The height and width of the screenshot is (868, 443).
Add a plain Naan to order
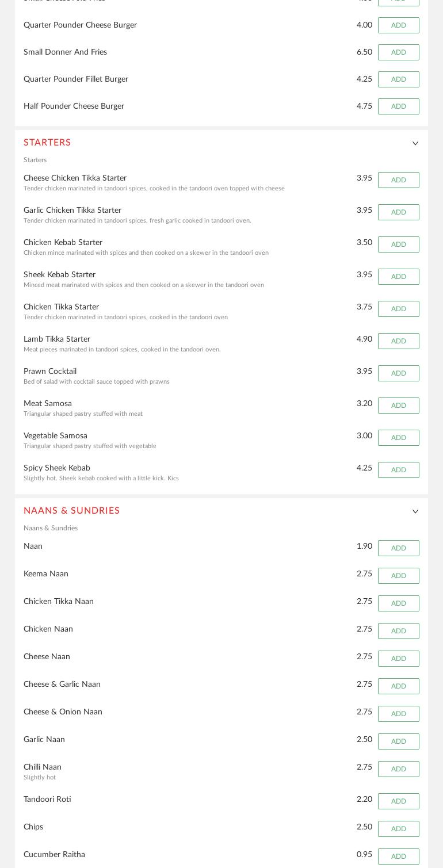398,548
